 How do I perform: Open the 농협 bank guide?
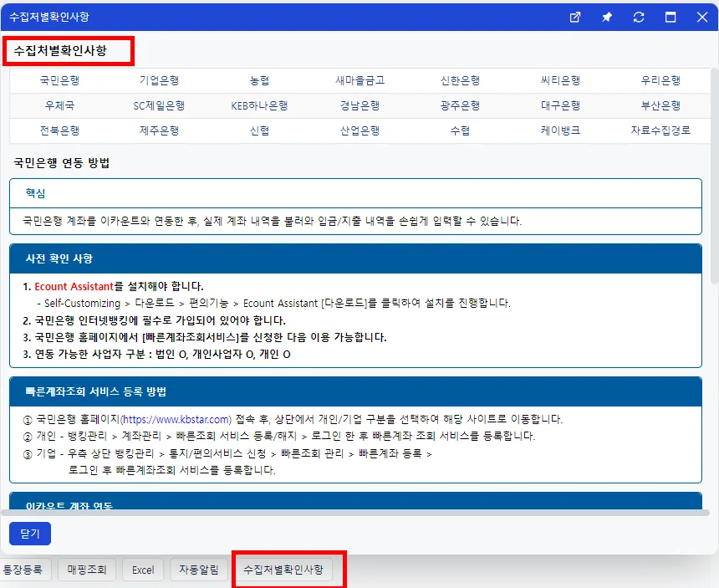259,81
